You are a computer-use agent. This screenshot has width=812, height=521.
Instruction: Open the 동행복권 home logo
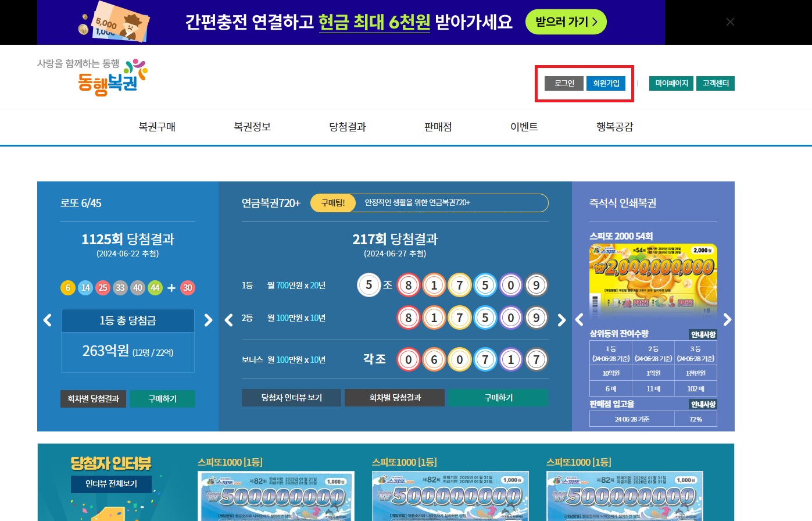click(93, 77)
